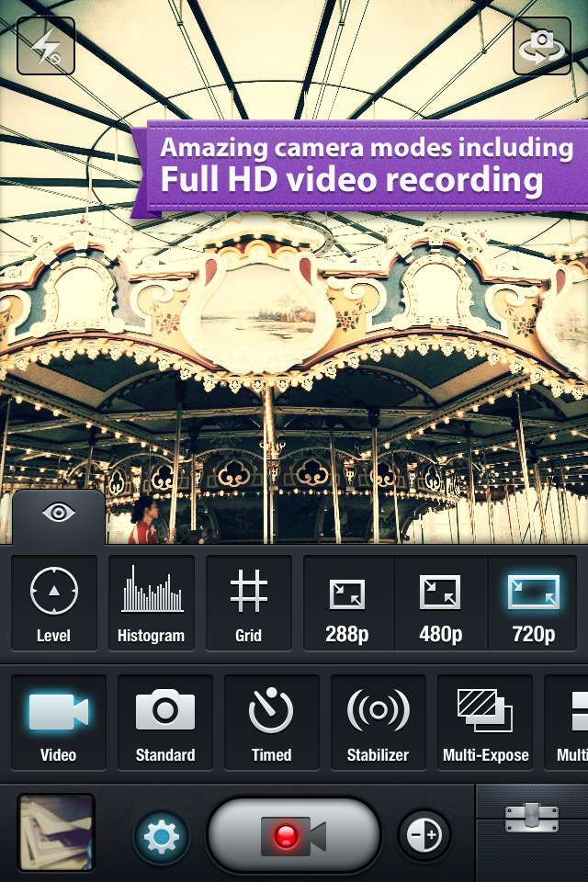The height and width of the screenshot is (882, 588).
Task: Start video recording with red button
Action: (294, 835)
